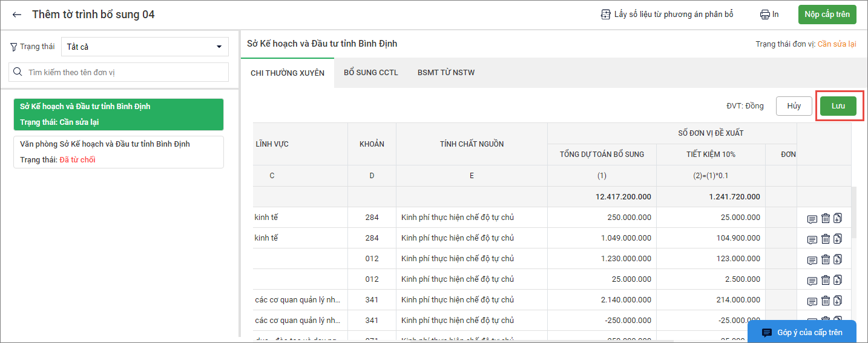
Task: Click copy-row icon for the 250.000.000 row
Action: (x=838, y=219)
